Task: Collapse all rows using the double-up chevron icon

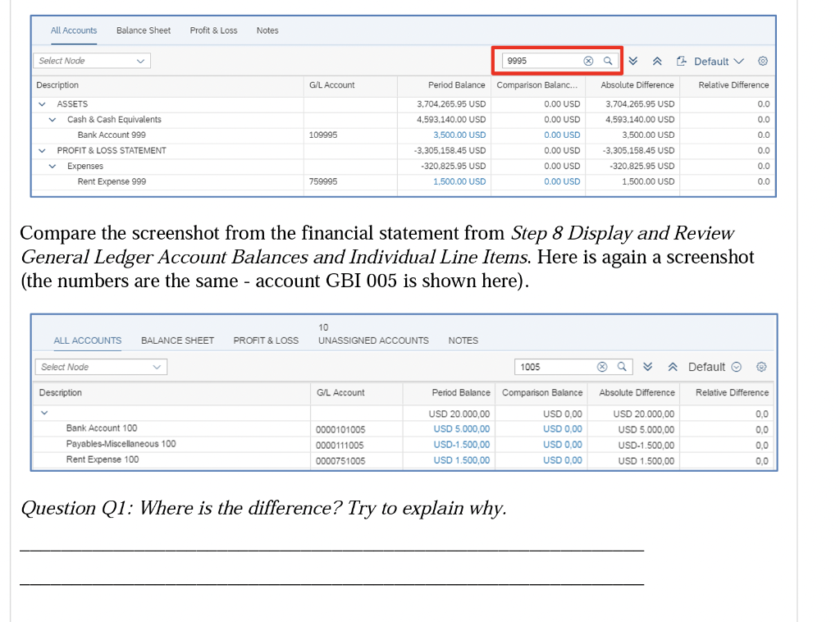Action: [656, 61]
